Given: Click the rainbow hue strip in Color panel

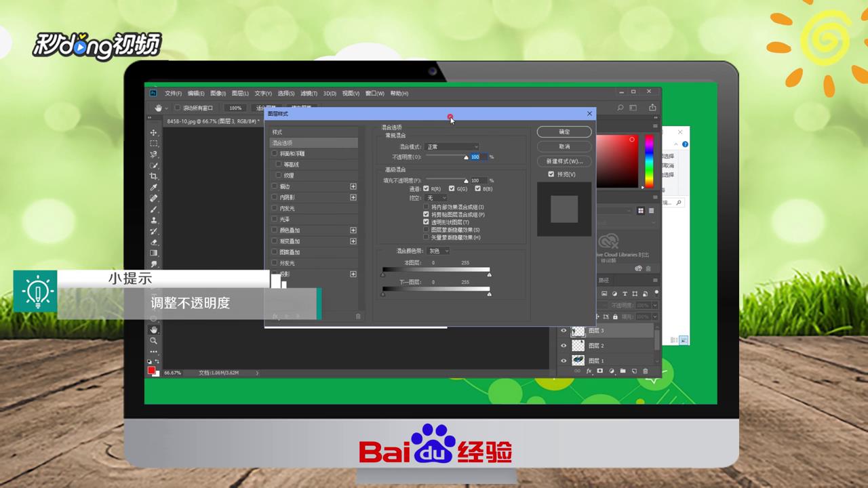Looking at the screenshot, I should click(649, 161).
